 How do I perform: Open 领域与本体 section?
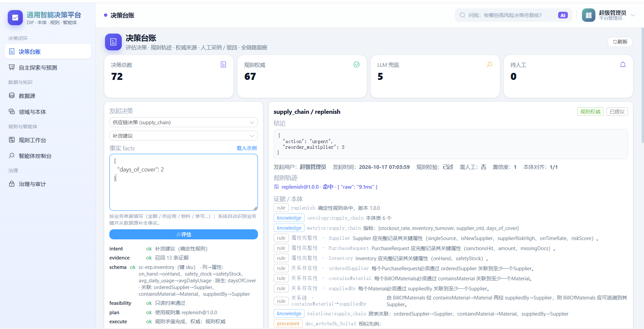coord(48,112)
